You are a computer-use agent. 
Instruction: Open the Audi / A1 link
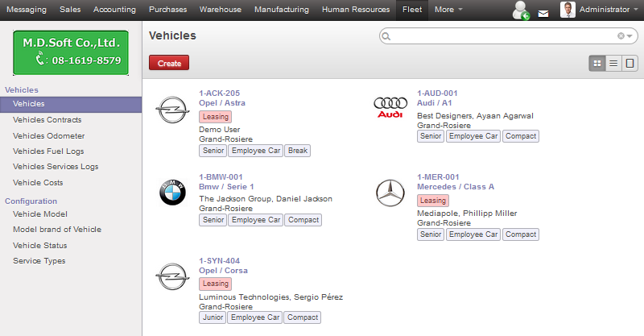[x=434, y=103]
